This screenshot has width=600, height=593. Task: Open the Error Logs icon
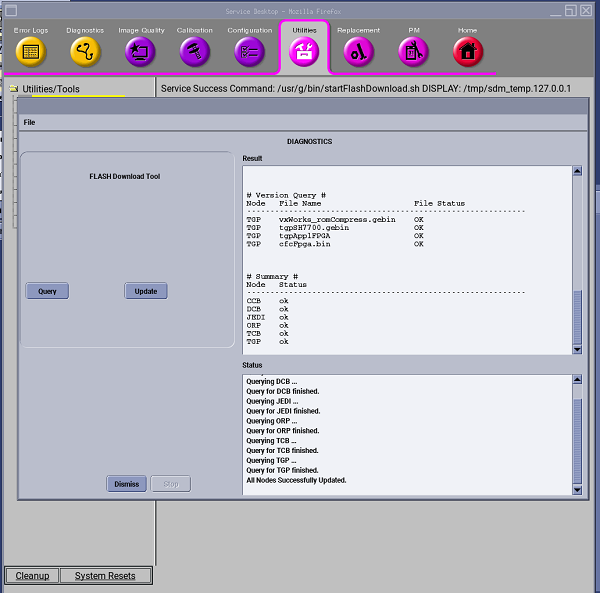(31, 50)
